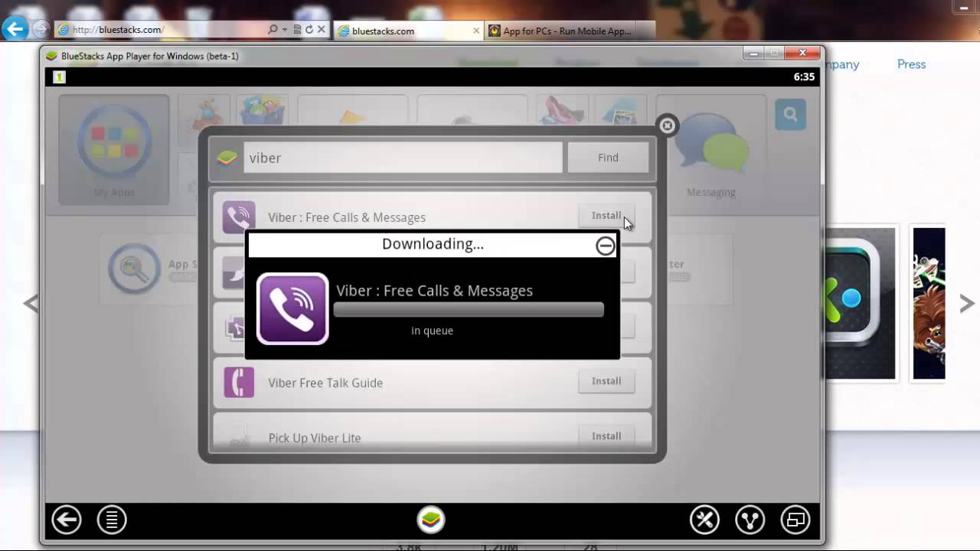Open the green app thumbnail on webpage
Viewport: 980px width, 551px height.
[861, 303]
